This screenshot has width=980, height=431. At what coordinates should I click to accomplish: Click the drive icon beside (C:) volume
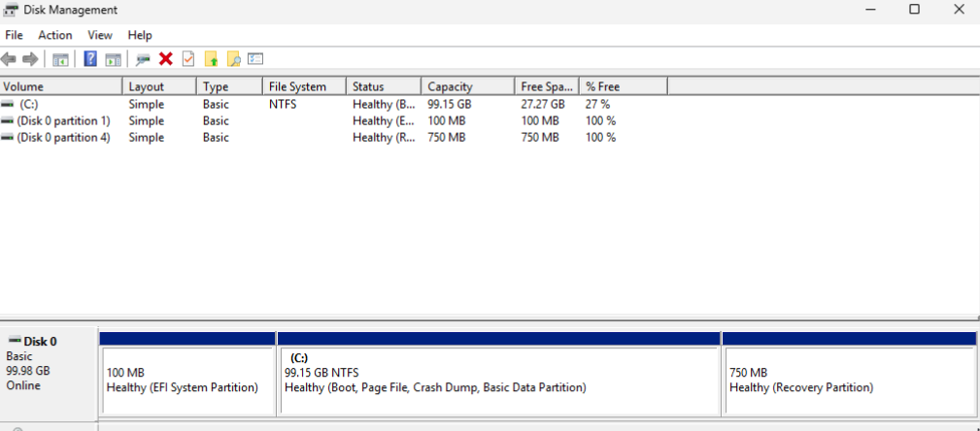coord(8,104)
